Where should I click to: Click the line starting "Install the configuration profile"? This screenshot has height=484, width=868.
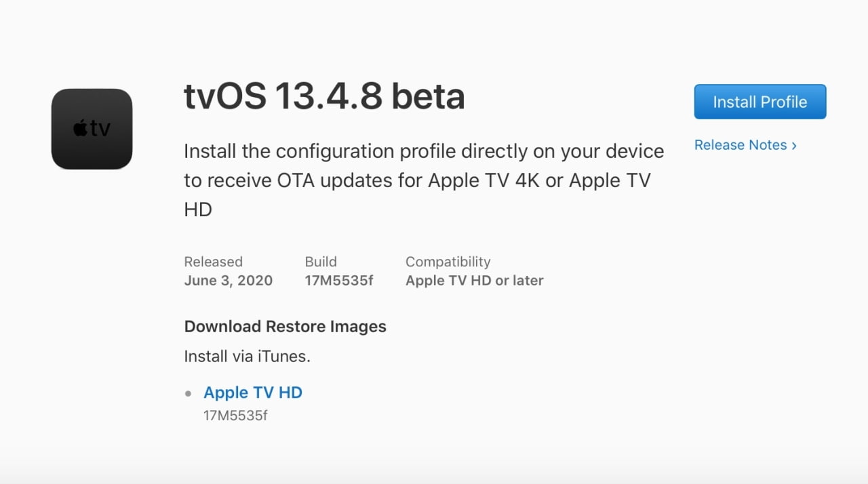pos(423,151)
